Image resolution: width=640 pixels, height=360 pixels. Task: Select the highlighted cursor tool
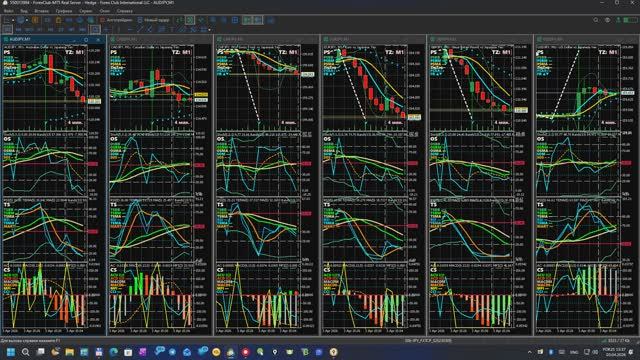(95, 29)
